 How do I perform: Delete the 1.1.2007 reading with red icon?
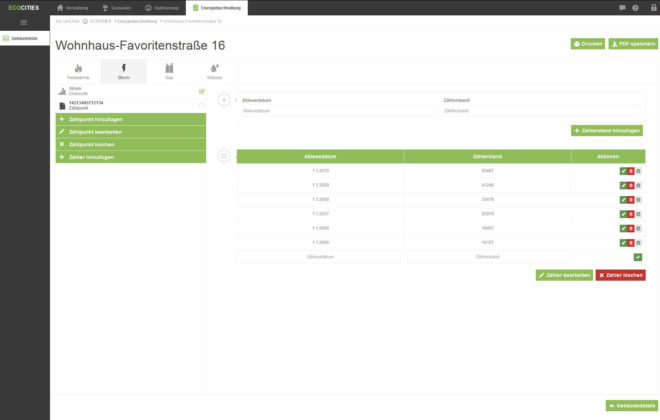(x=631, y=214)
